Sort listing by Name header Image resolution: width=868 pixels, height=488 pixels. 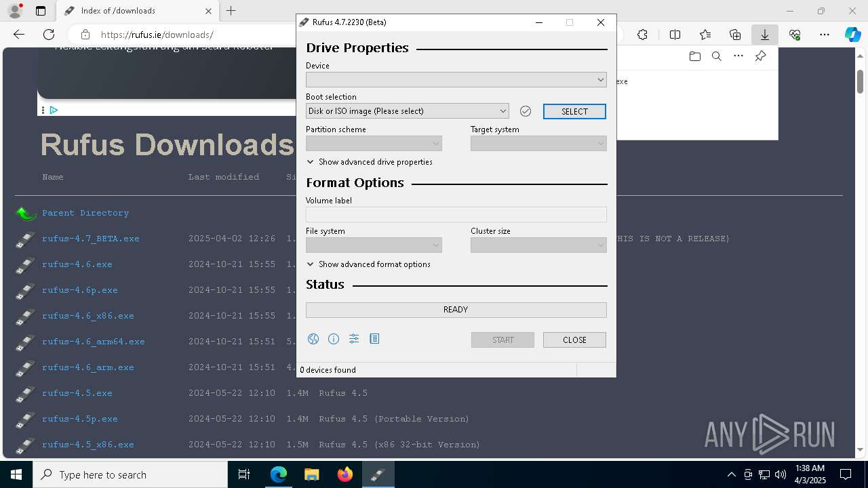click(x=53, y=177)
